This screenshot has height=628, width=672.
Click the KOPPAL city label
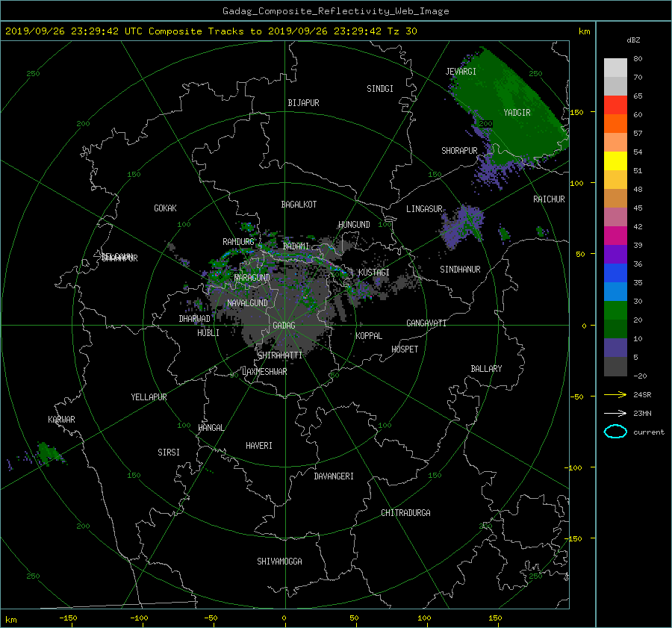point(369,335)
